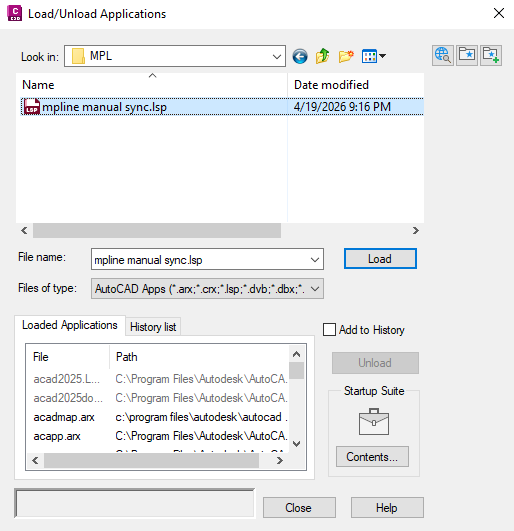Click the file list horizontal scrollbar thumb
The height and width of the screenshot is (531, 514).
(157, 231)
